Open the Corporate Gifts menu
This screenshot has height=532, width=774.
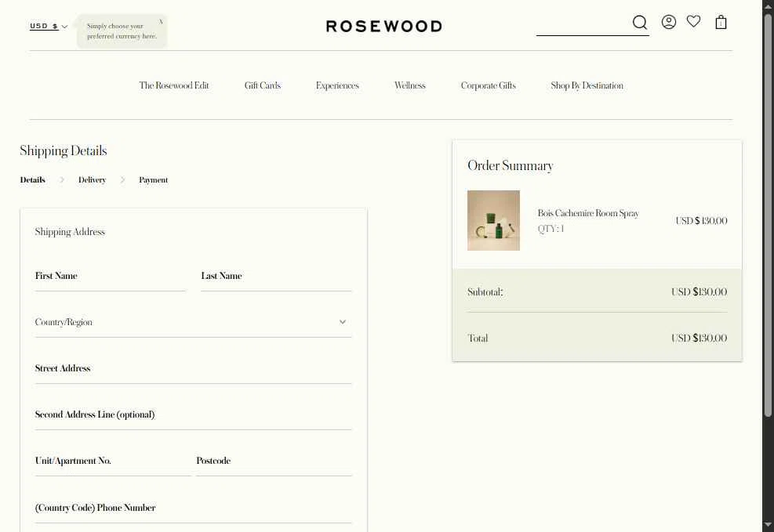point(489,85)
